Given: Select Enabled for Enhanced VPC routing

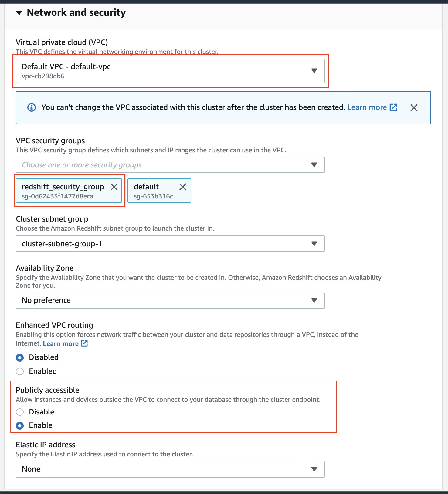Looking at the screenshot, I should (20, 371).
